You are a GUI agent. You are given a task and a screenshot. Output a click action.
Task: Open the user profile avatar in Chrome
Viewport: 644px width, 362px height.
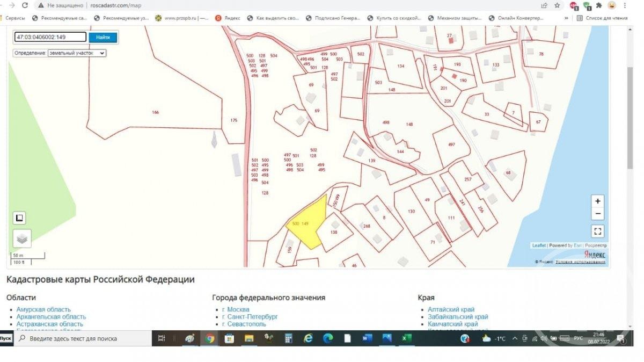click(x=612, y=5)
